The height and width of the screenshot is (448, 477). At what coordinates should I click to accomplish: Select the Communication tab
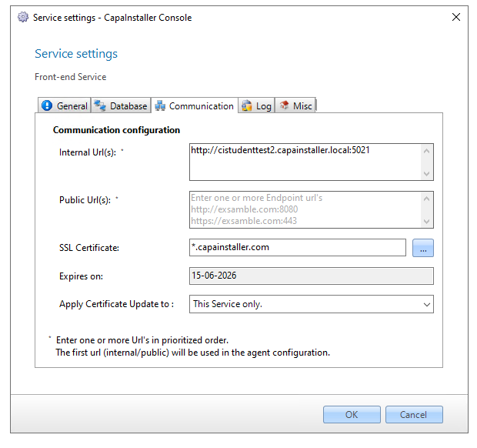tap(195, 105)
